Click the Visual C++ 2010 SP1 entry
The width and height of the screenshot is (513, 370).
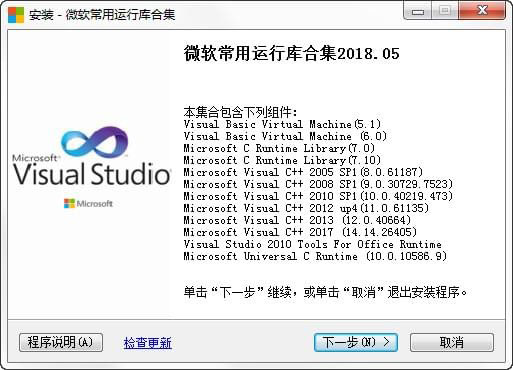(318, 196)
